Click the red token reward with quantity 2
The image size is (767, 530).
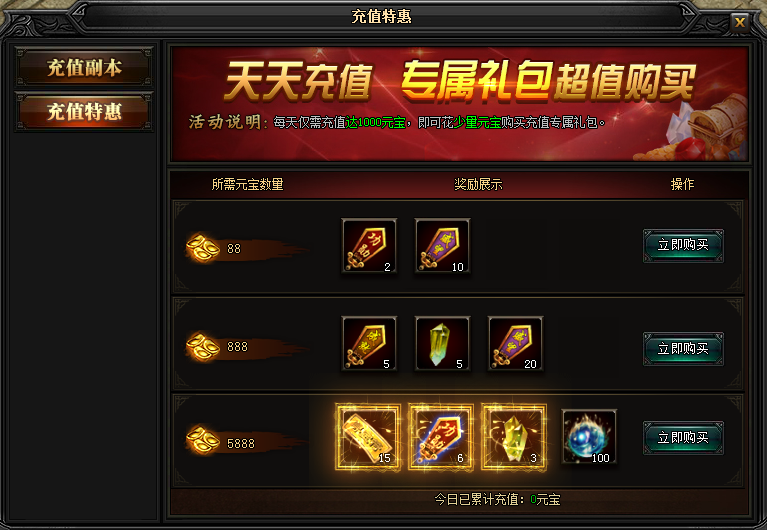(x=369, y=246)
